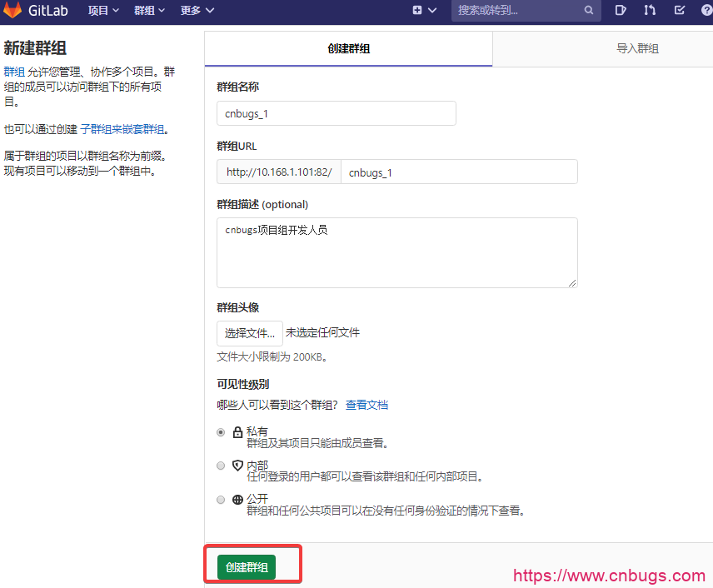The height and width of the screenshot is (588, 713).
Task: Select the 公开 public radio button
Action: [221, 500]
